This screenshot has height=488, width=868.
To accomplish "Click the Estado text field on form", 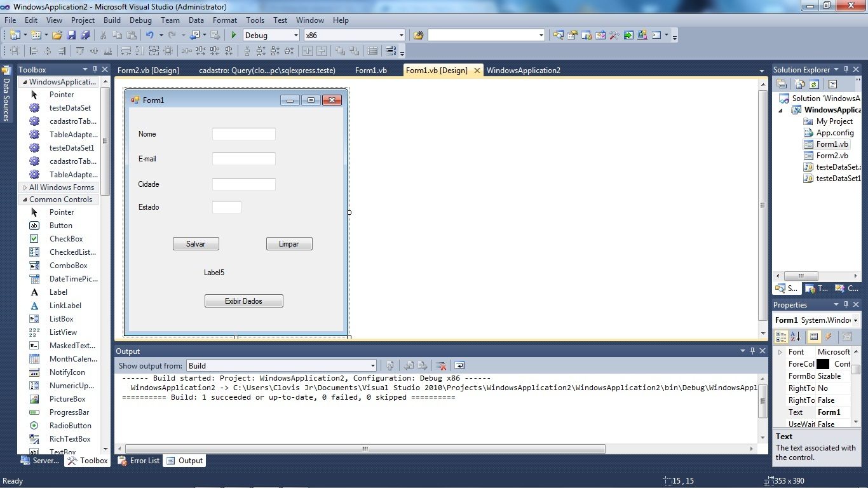I will click(227, 207).
